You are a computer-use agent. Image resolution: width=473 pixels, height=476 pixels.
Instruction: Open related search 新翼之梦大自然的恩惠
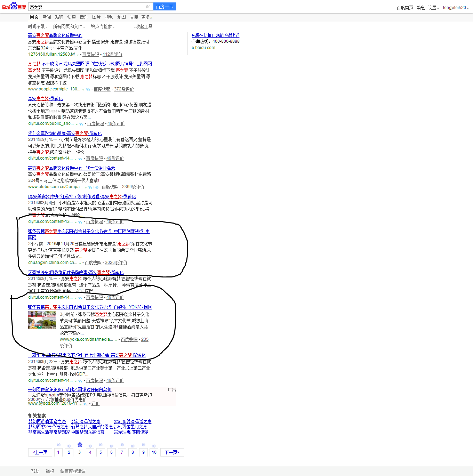point(92,427)
